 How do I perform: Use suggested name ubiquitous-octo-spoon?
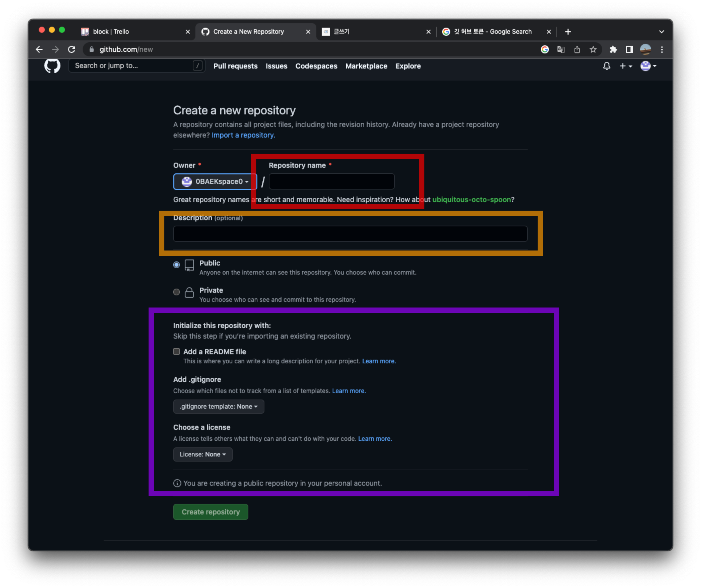[x=471, y=200]
